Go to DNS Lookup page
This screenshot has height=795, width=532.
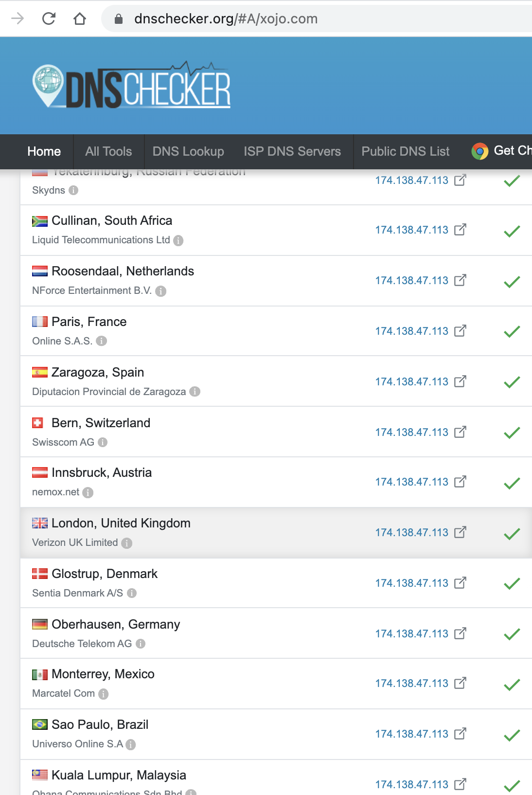coord(188,151)
